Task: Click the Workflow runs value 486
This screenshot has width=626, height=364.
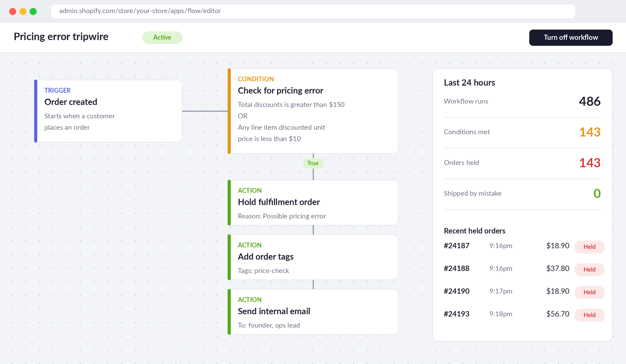Action: 590,102
